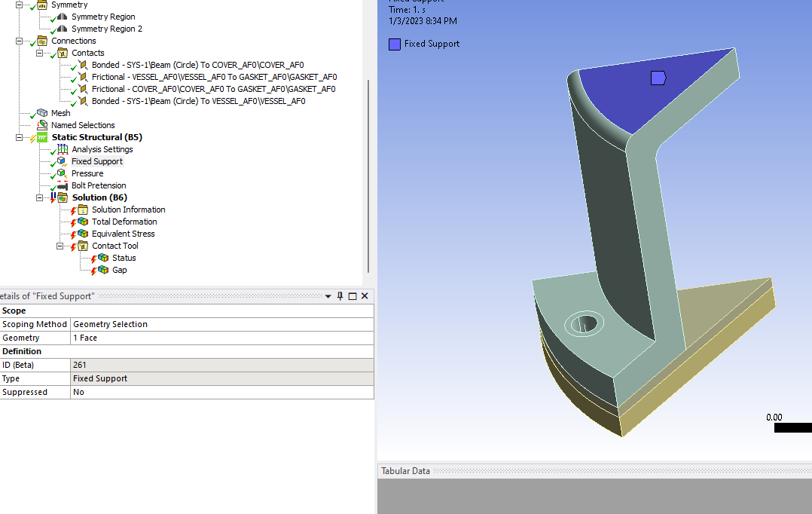Click the Contacts folder icon
Image resolution: width=812 pixels, height=514 pixels.
coord(63,53)
